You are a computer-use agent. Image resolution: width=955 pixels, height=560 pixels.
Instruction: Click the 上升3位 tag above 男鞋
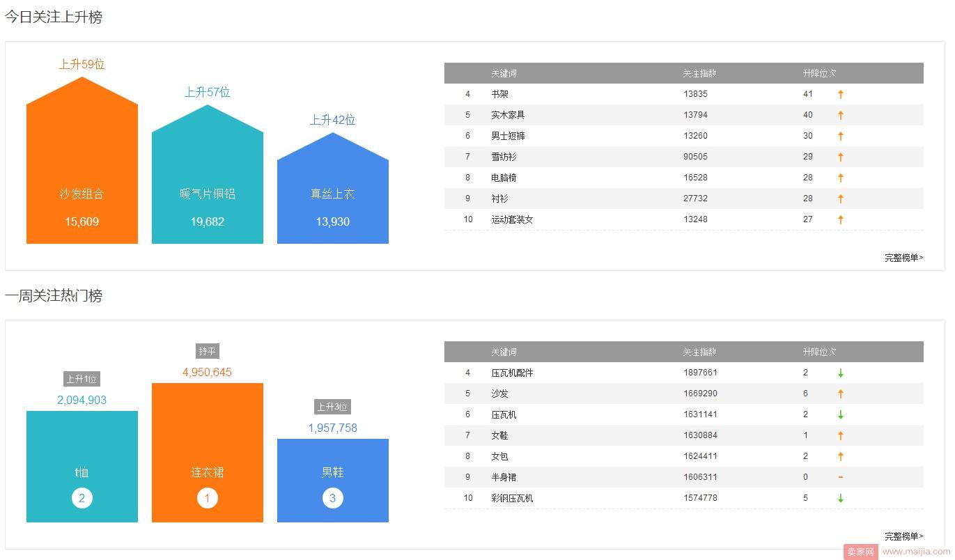pos(333,407)
